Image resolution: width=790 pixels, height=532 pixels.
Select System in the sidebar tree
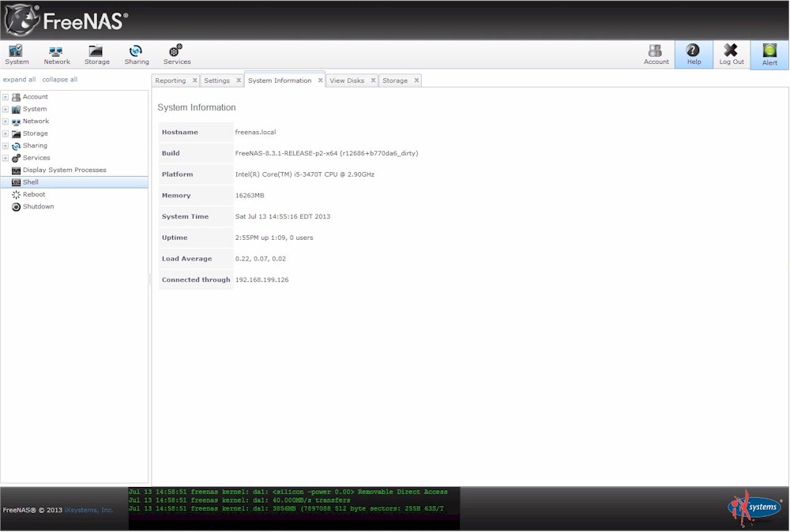pyautogui.click(x=34, y=109)
